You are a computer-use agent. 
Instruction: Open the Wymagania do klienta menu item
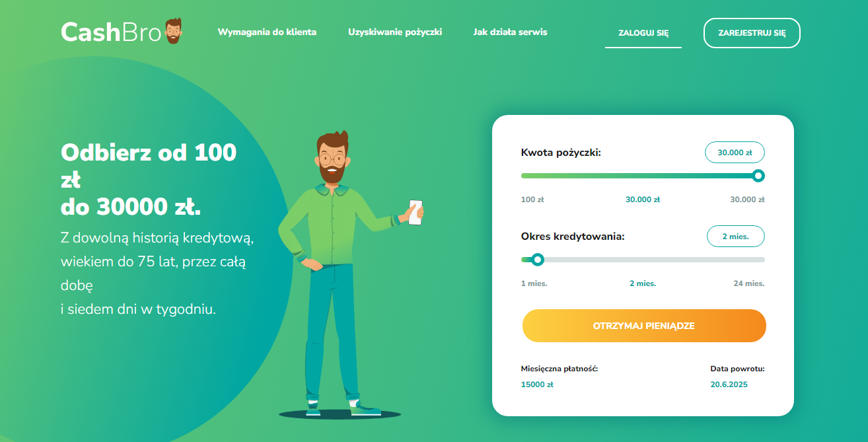coord(267,32)
